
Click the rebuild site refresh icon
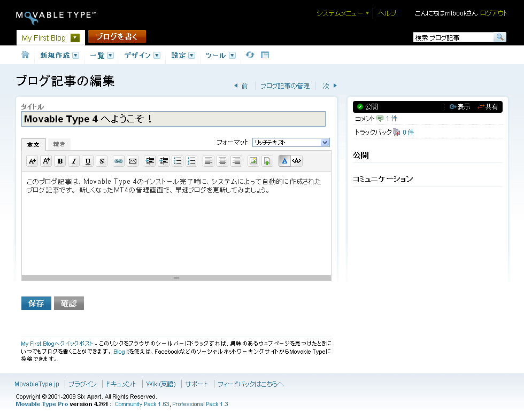(x=250, y=55)
